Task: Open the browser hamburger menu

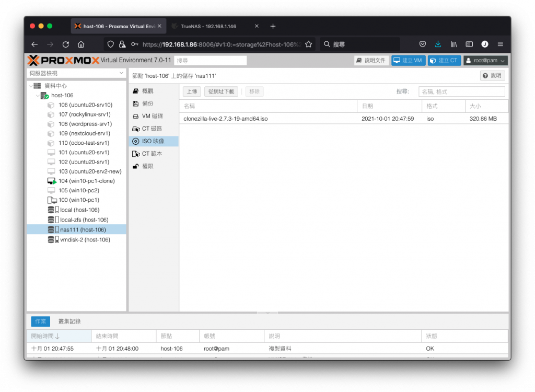Action: [x=500, y=44]
